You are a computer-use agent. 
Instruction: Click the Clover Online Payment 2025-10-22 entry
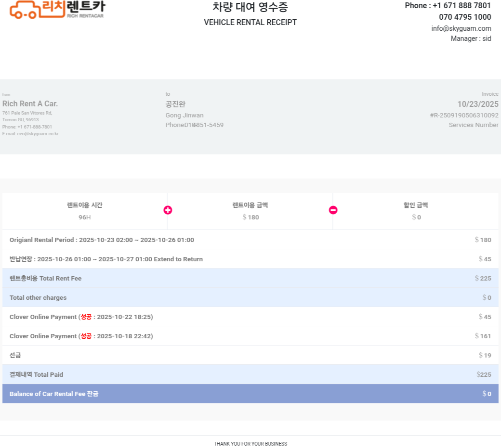coord(81,317)
